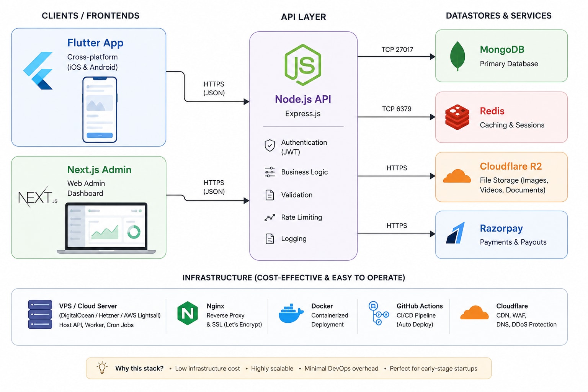Click the 'Razorpay' title text

coord(501,229)
